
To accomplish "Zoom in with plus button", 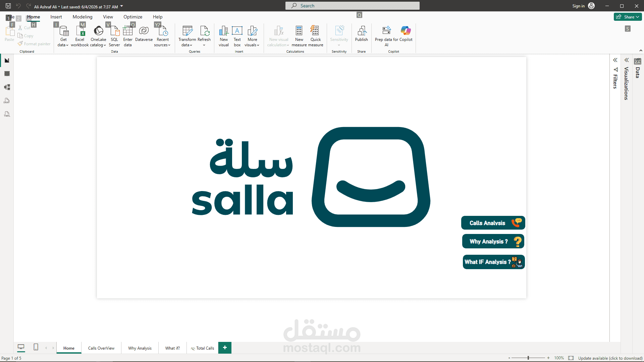I will coord(548,358).
